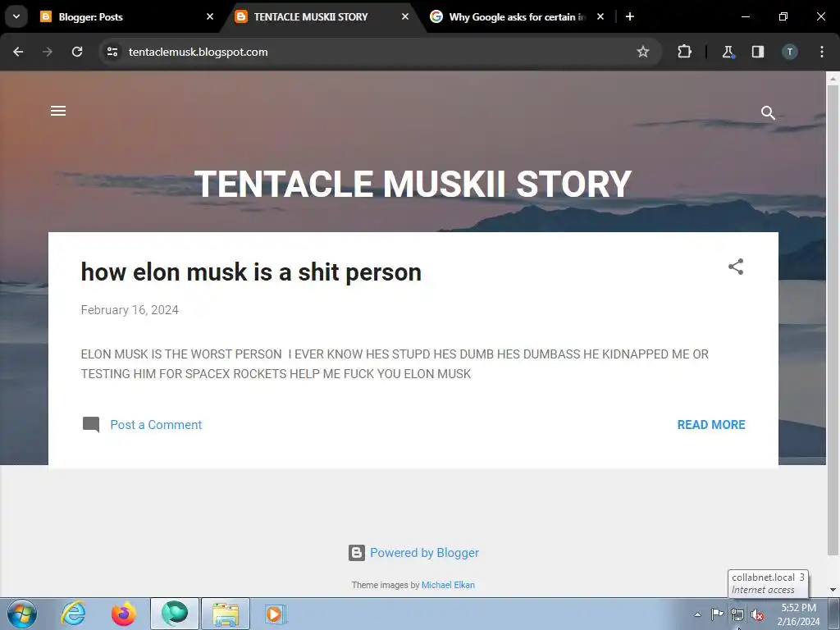Close the Why Google asks tab
840x630 pixels.
click(x=600, y=16)
